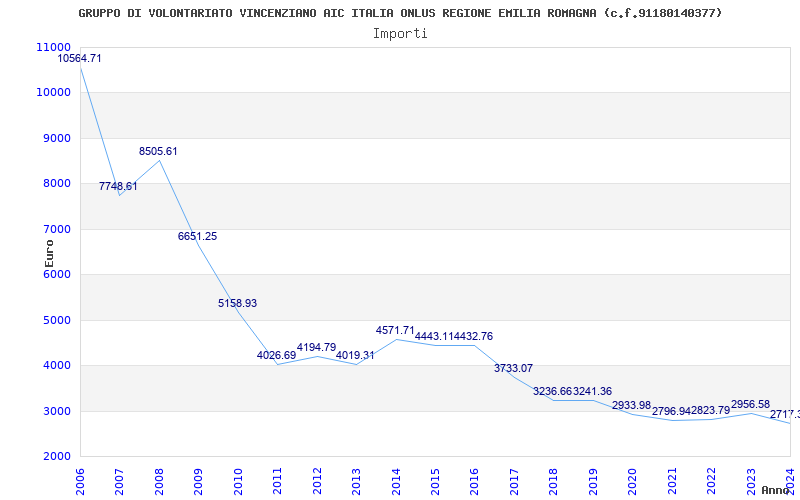Viewport: 800px width, 500px height.
Task: Click the 2015 year label
Action: tap(435, 481)
